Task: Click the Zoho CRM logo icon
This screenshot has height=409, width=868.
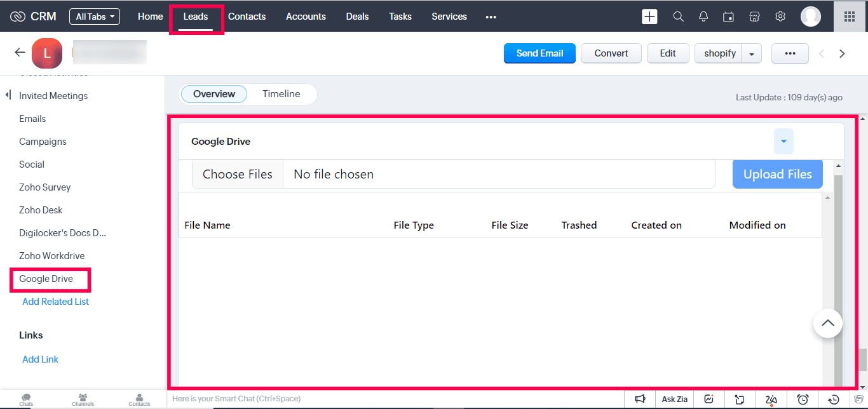Action: point(18,17)
